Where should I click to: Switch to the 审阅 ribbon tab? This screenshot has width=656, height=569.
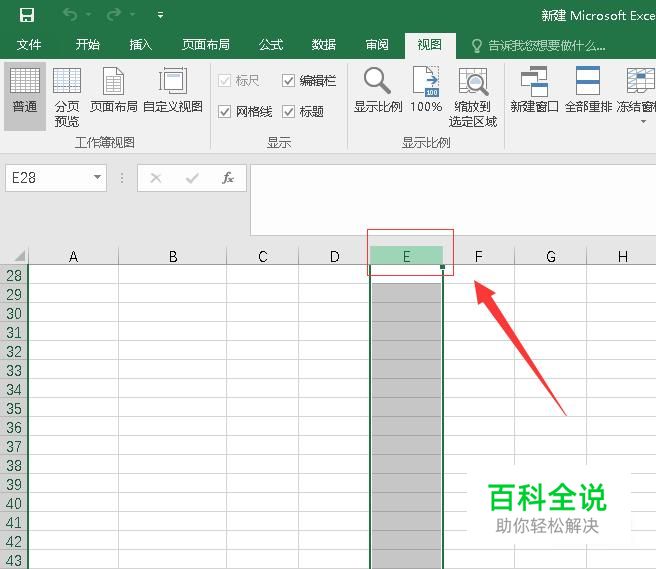pyautogui.click(x=377, y=45)
